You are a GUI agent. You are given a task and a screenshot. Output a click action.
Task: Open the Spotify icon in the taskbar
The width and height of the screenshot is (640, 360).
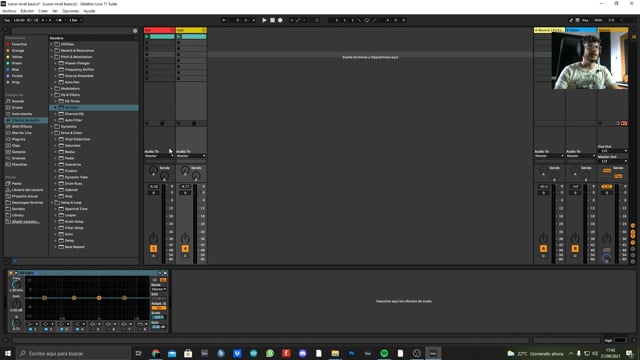click(384, 353)
